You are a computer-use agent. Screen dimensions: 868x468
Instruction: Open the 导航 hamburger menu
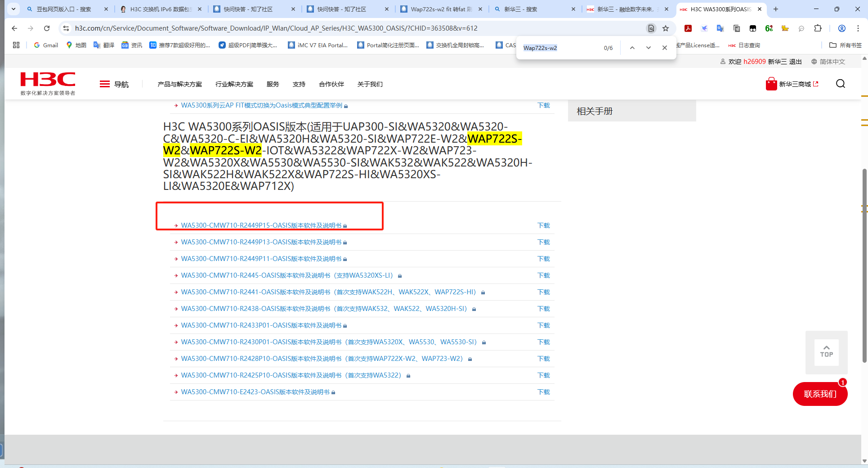[114, 84]
